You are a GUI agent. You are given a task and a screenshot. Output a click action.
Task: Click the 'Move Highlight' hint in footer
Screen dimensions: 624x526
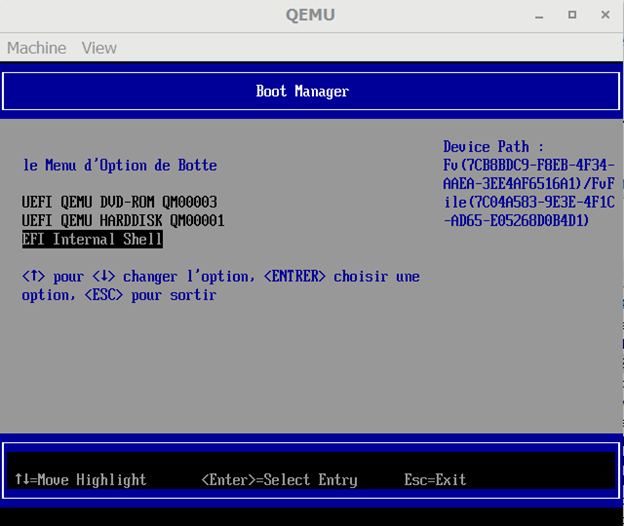[x=81, y=479]
